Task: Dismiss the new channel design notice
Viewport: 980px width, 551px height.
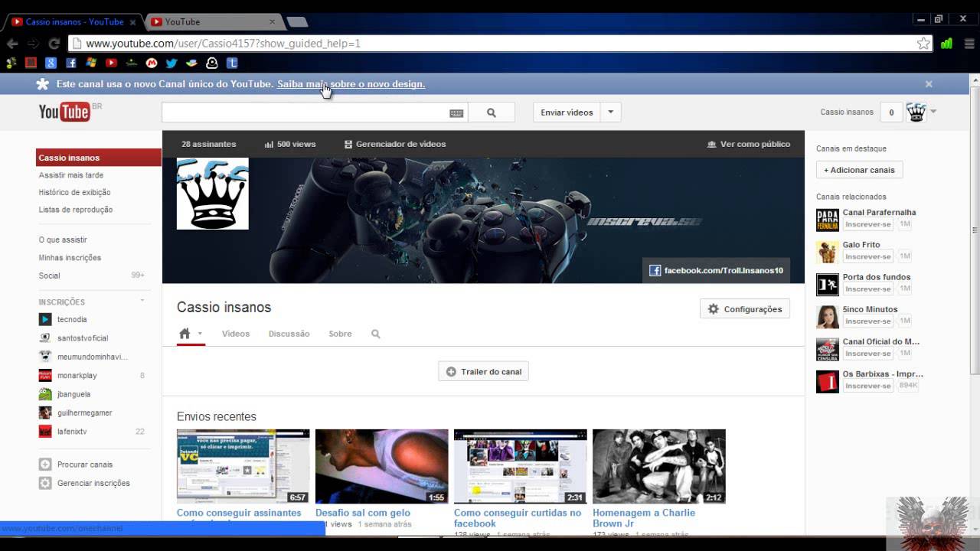Action: pos(929,84)
